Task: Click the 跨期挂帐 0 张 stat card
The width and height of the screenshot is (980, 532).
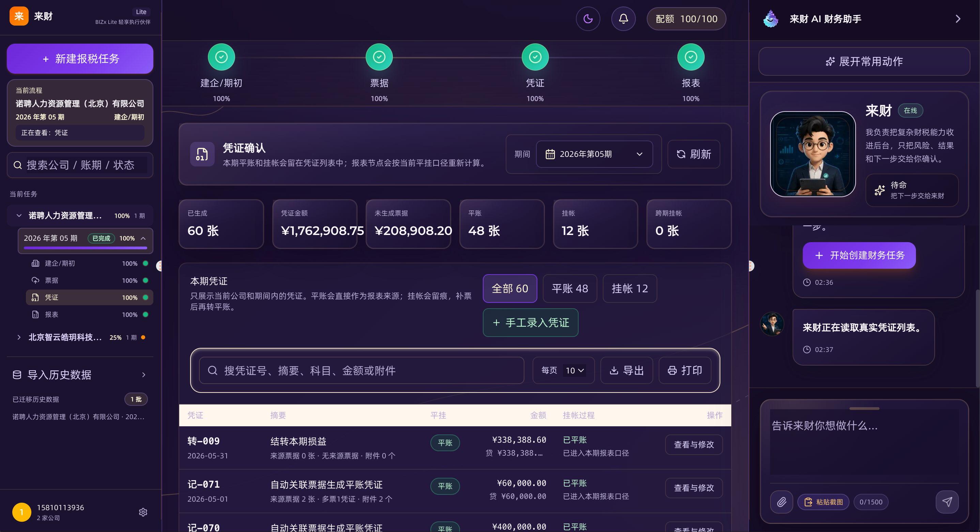Action: (689, 224)
